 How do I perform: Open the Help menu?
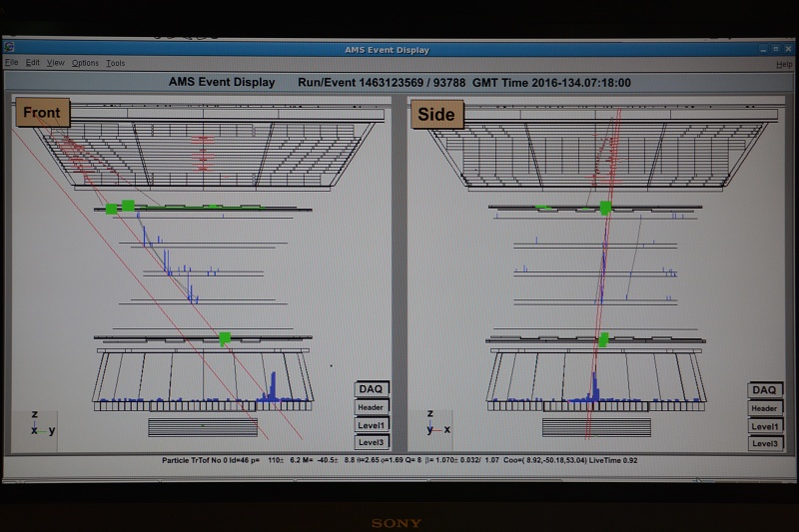tap(784, 64)
